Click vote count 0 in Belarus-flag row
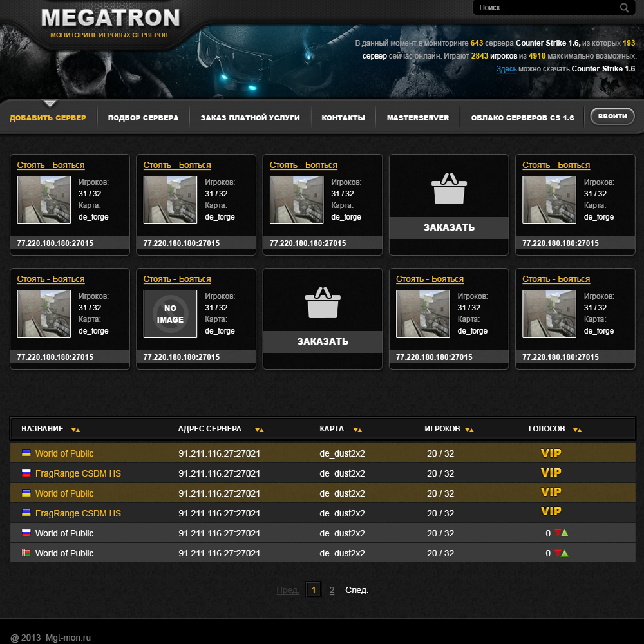This screenshot has height=644, width=644. click(548, 553)
